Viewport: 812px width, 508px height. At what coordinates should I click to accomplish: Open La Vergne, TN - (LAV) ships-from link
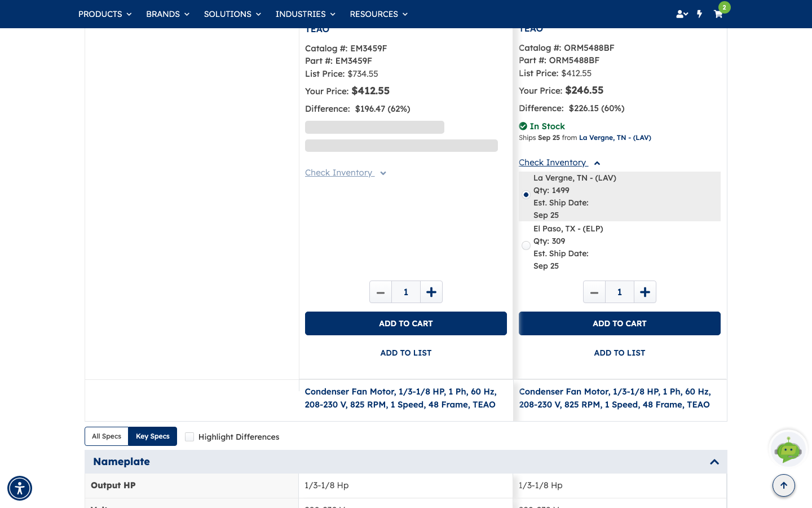click(x=615, y=138)
